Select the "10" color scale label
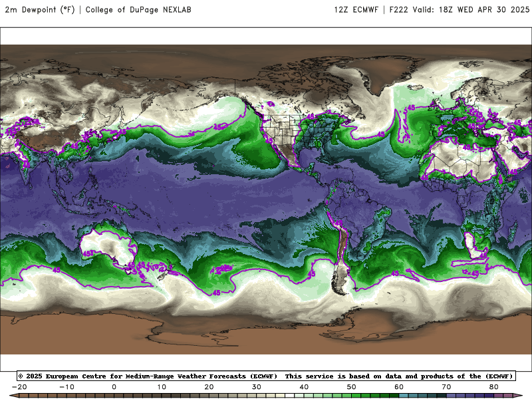The image size is (532, 399). point(162,387)
